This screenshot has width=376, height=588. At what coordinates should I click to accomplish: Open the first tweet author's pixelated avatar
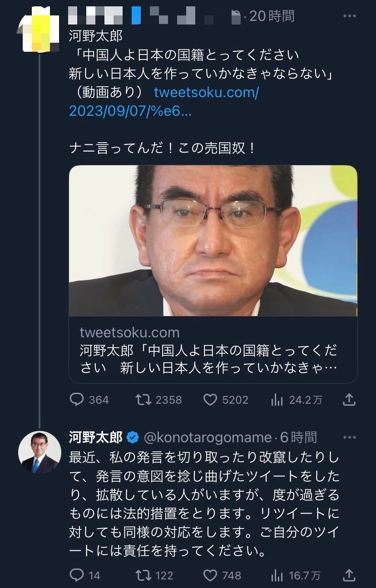[x=40, y=32]
